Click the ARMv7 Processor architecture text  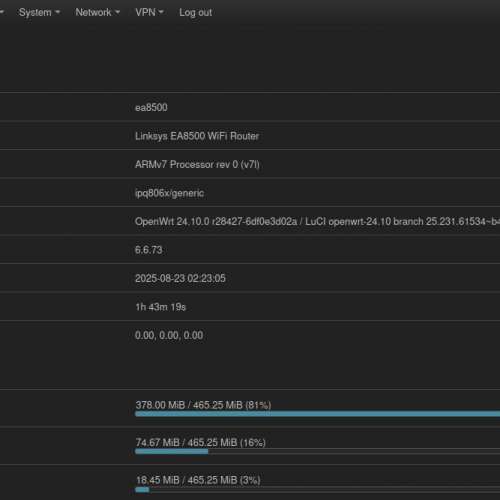point(197,164)
